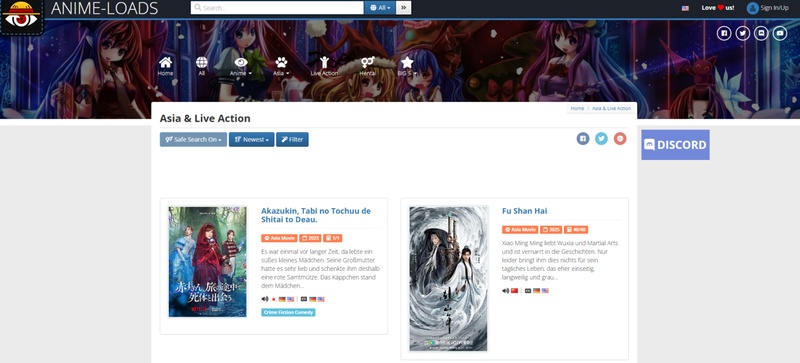
Task: Open the Live Action category
Action: (324, 66)
